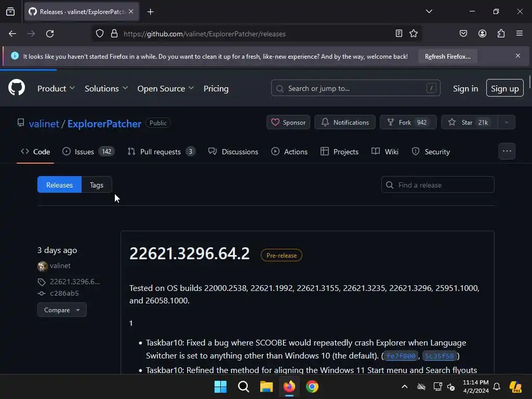Show more repository tabs ellipsis
The height and width of the screenshot is (399, 532).
coord(507,151)
